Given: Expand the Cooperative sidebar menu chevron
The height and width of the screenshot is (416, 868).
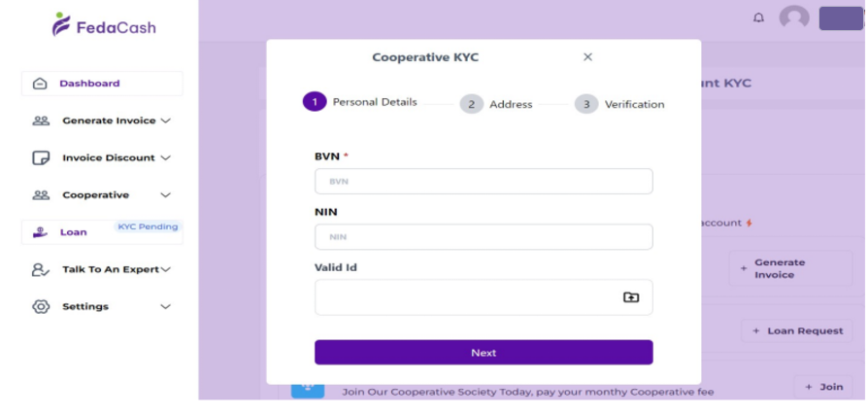Looking at the screenshot, I should point(165,195).
